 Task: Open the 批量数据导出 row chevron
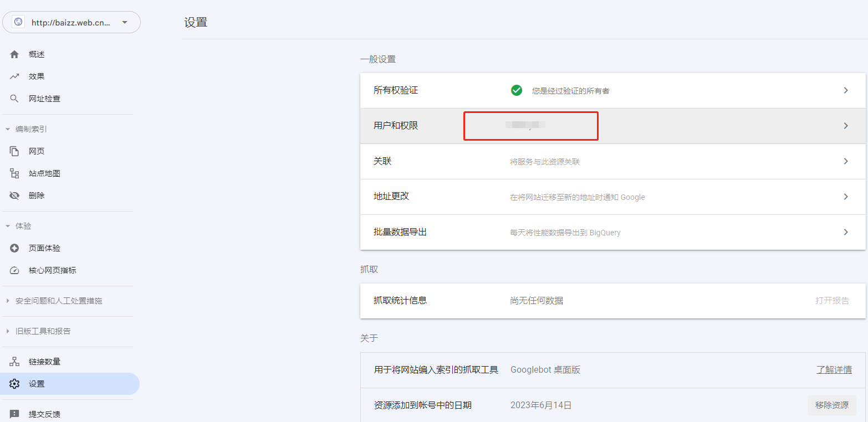[x=846, y=232]
